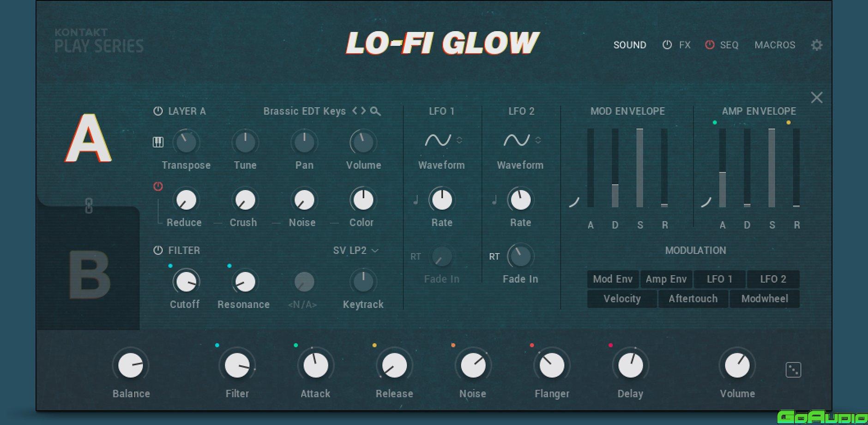868x425 pixels.
Task: Switch to the SEQ page
Action: tap(729, 45)
